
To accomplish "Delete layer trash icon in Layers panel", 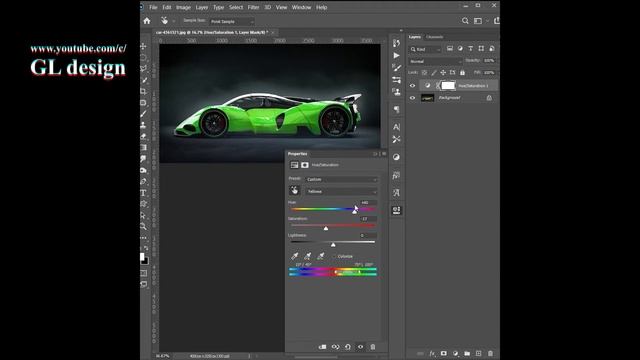I will [x=490, y=353].
